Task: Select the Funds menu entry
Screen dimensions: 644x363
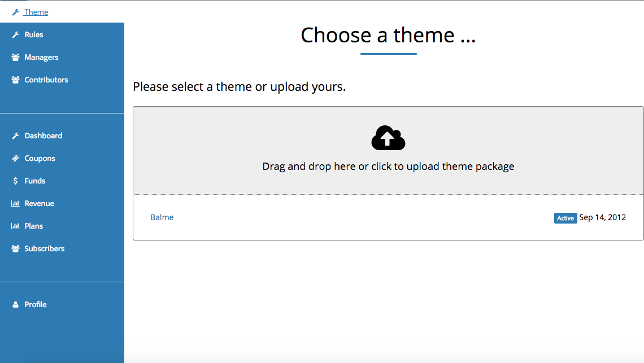Action: 62,181
